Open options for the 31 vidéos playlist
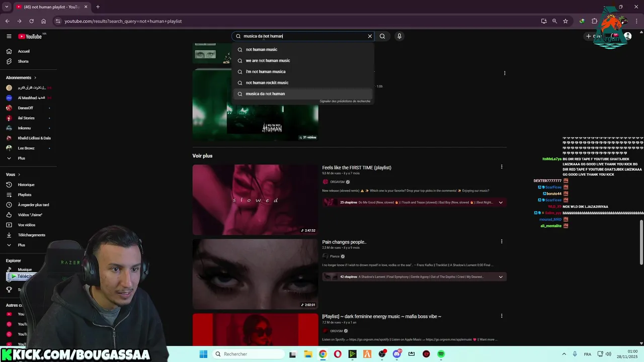This screenshot has width=644, height=362. click(505, 73)
